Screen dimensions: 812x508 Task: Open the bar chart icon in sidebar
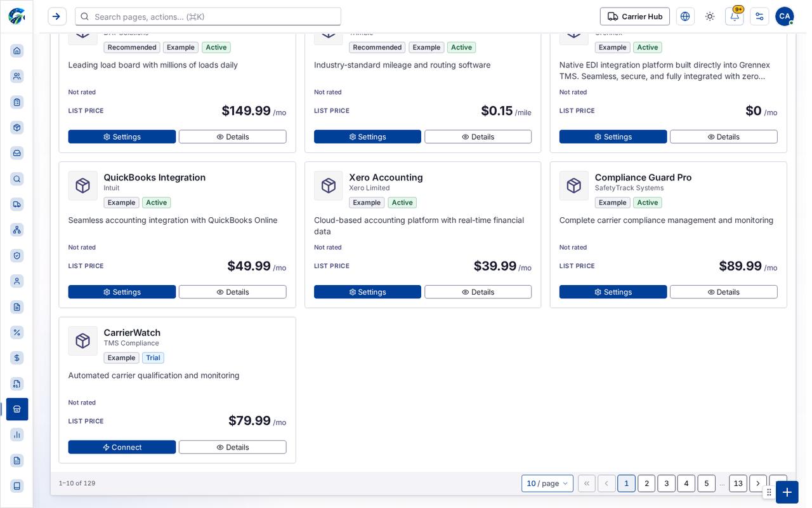(x=17, y=435)
